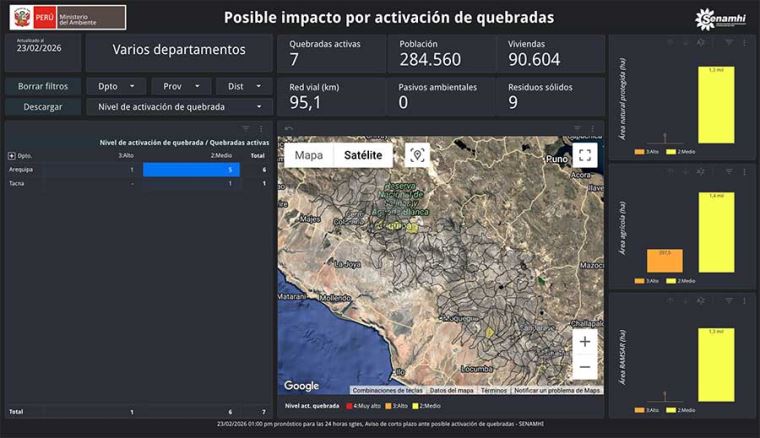The image size is (760, 438).
Task: Switch map to Mapa view
Action: click(308, 155)
